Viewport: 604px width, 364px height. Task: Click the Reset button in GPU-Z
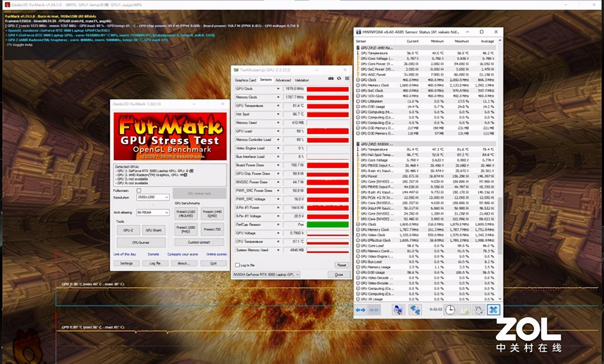point(342,265)
